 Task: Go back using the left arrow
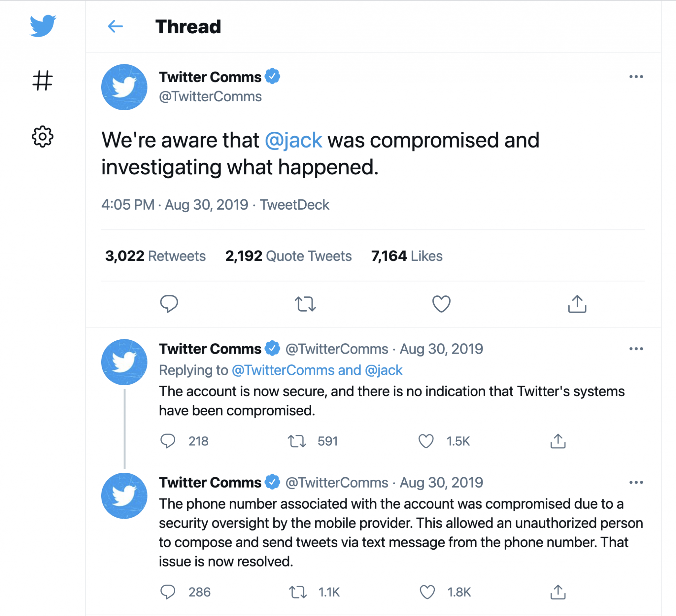point(115,26)
